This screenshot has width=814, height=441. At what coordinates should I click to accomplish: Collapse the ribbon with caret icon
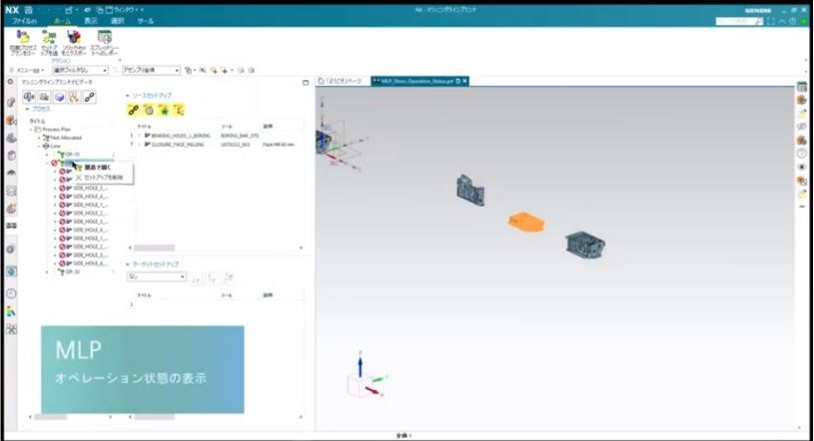[782, 21]
